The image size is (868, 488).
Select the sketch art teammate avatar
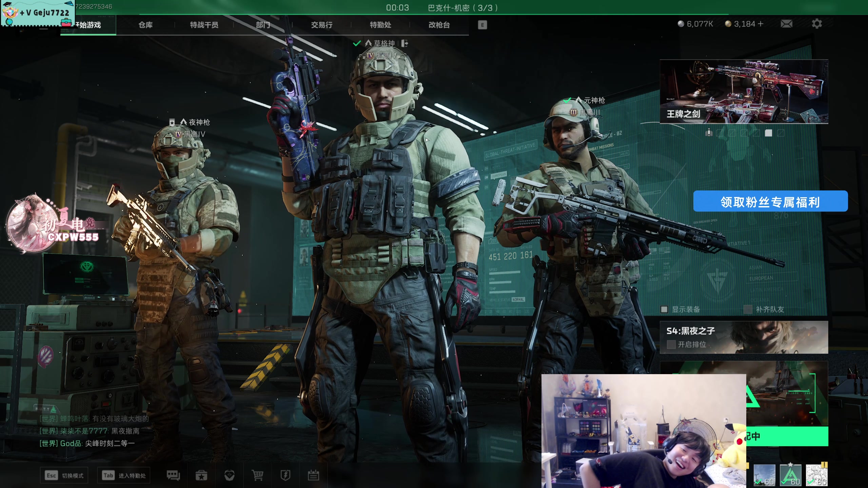816,475
